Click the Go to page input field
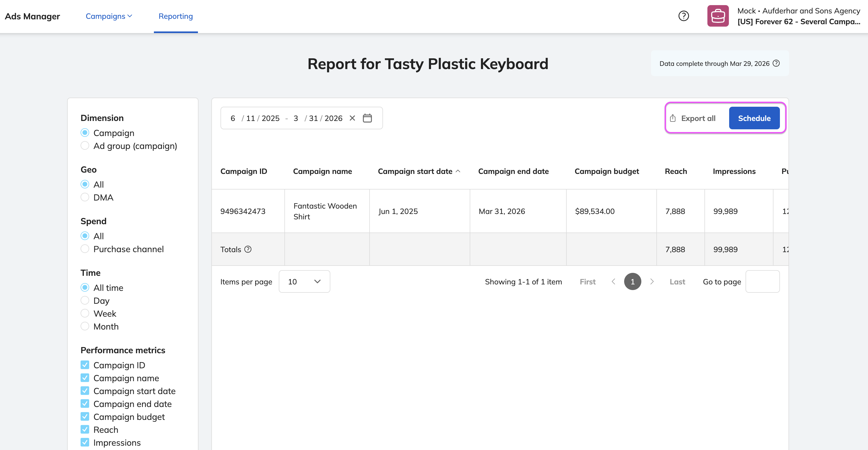The width and height of the screenshot is (868, 450). tap(762, 281)
